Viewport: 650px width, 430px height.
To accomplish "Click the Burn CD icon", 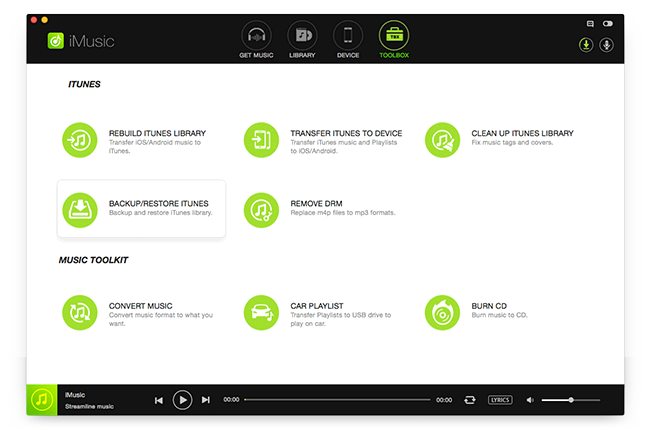I will (x=442, y=313).
